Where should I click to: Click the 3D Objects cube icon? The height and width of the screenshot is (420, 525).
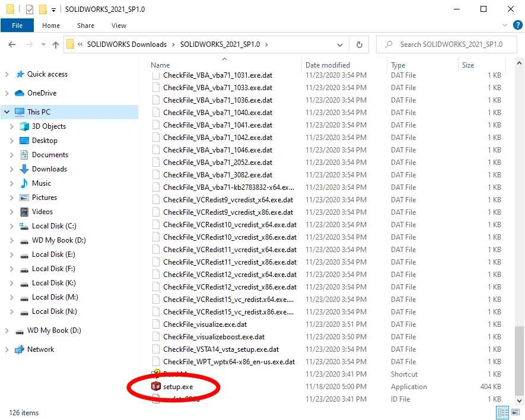point(24,126)
